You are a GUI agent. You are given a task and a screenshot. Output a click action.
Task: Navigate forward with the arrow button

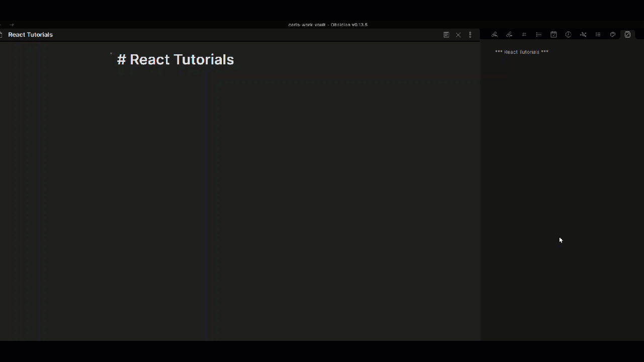(x=12, y=25)
